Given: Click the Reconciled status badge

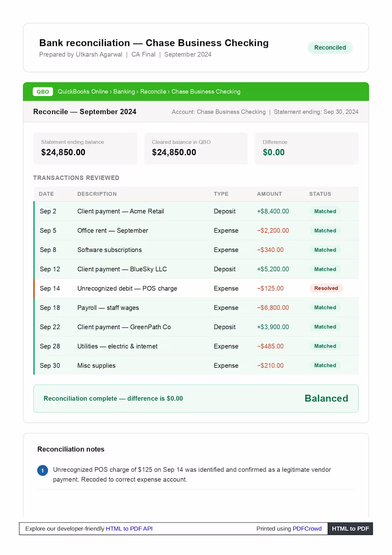Looking at the screenshot, I should coord(330,47).
